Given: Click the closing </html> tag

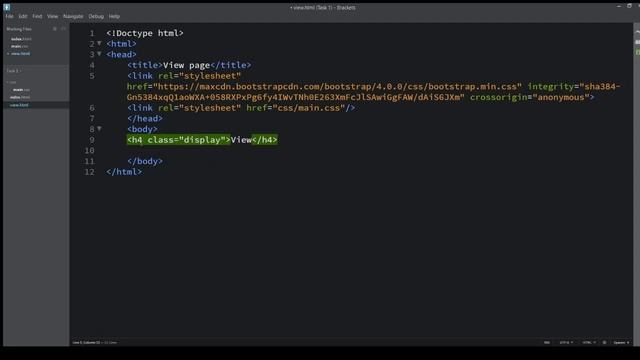Looking at the screenshot, I should 124,172.
